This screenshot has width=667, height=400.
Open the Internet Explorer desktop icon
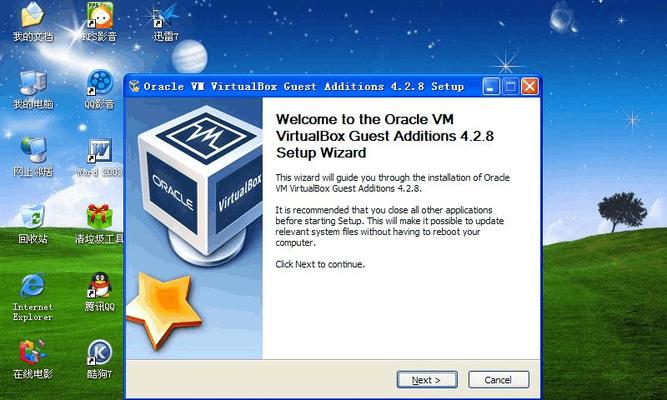(x=33, y=286)
